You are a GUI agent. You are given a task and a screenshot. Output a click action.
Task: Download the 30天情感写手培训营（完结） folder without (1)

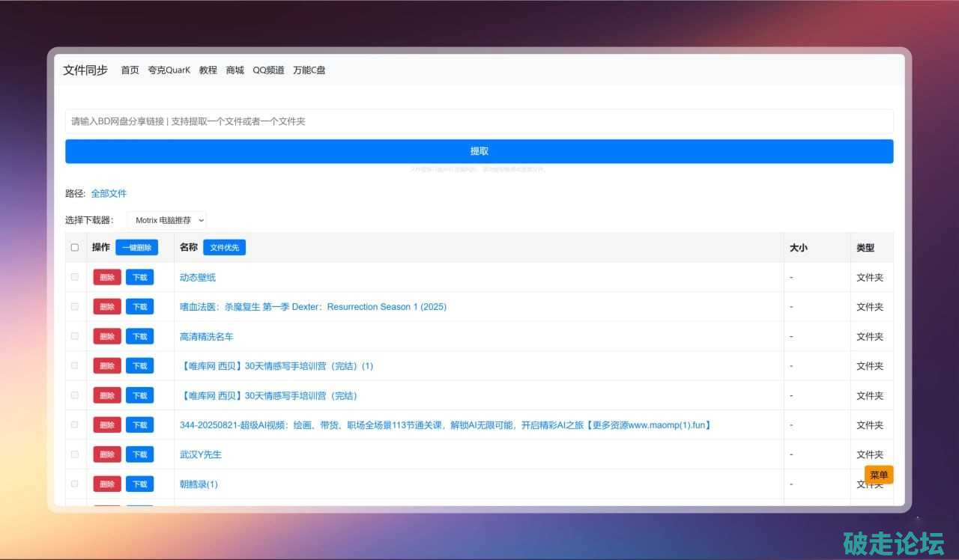pyautogui.click(x=140, y=395)
